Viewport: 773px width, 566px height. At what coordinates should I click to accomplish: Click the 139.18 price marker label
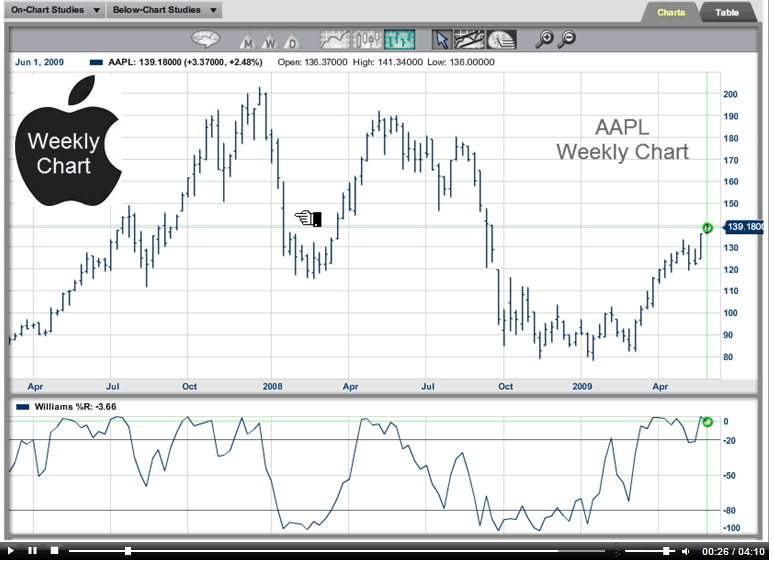click(x=744, y=227)
